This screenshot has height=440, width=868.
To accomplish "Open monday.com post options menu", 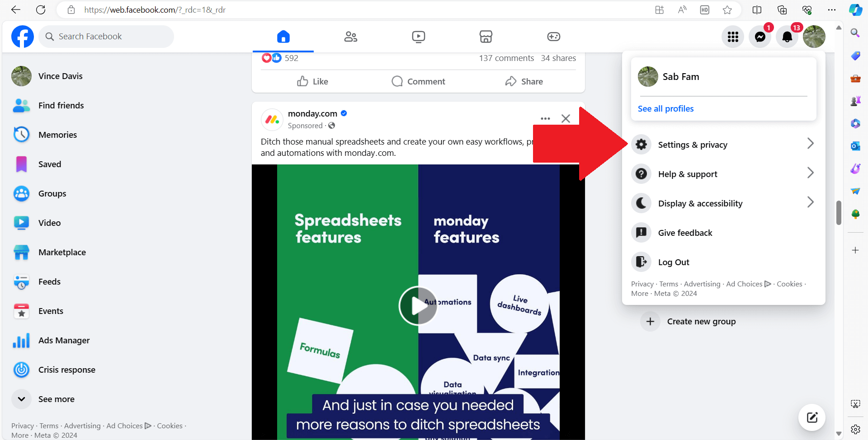I will [545, 118].
